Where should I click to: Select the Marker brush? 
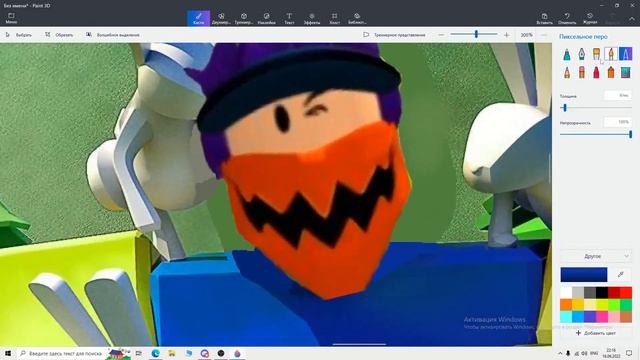[x=567, y=54]
